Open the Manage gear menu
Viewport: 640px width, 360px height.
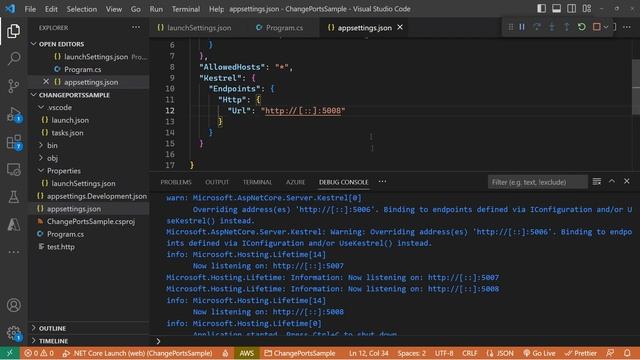(13, 333)
